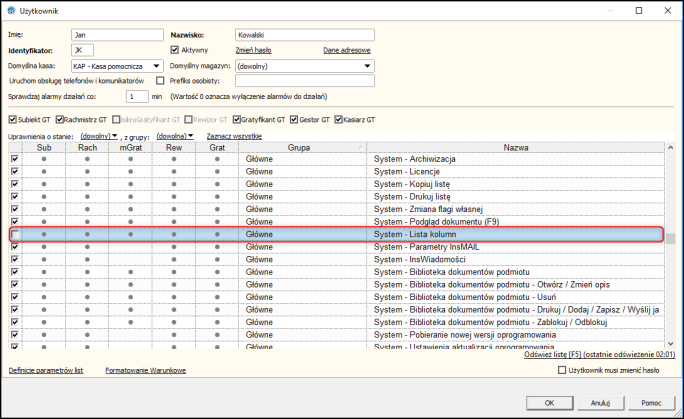Select System - Biblioteka dokumentów podmiotu - Usuń
684x419 pixels.
pyautogui.click(x=465, y=297)
